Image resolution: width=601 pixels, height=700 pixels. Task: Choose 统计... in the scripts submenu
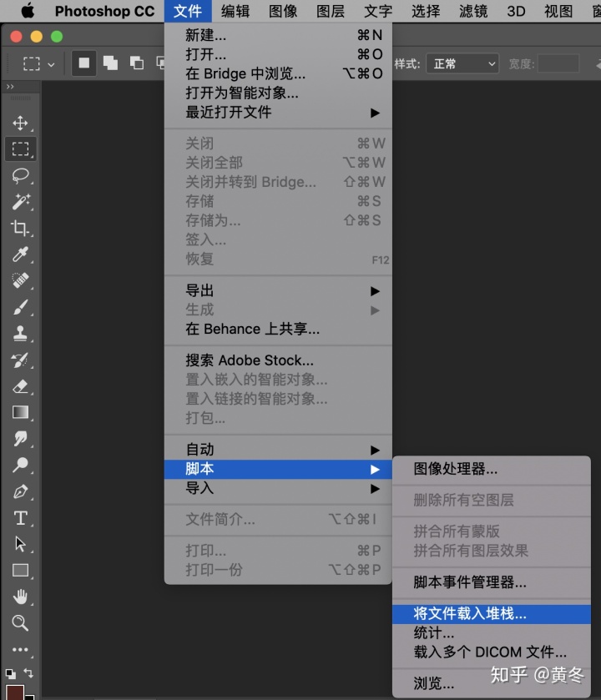point(492,633)
